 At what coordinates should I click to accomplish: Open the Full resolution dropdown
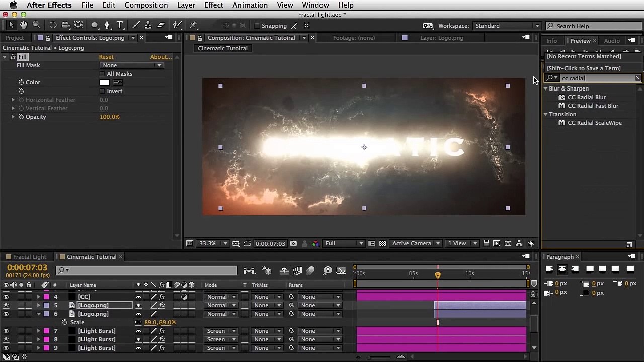click(344, 244)
